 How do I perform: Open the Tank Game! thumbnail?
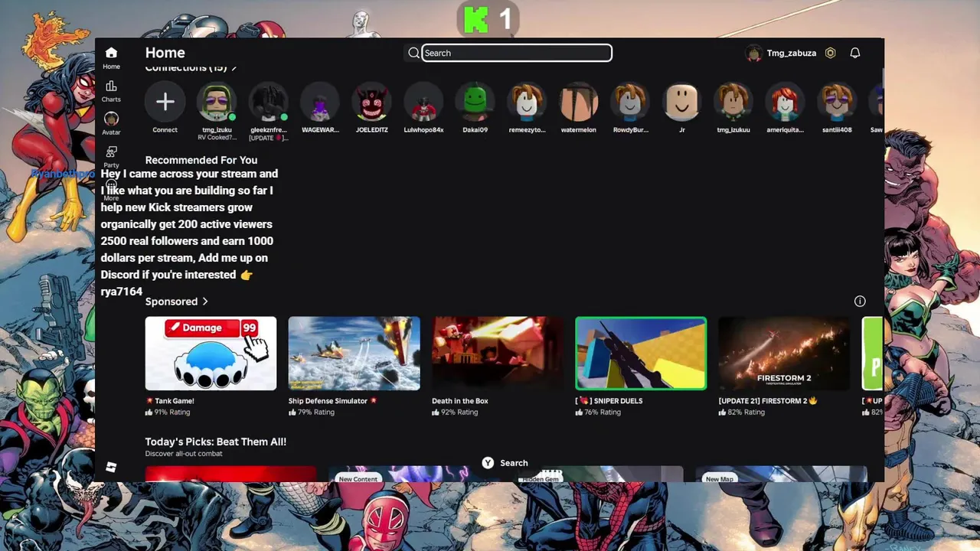point(211,354)
